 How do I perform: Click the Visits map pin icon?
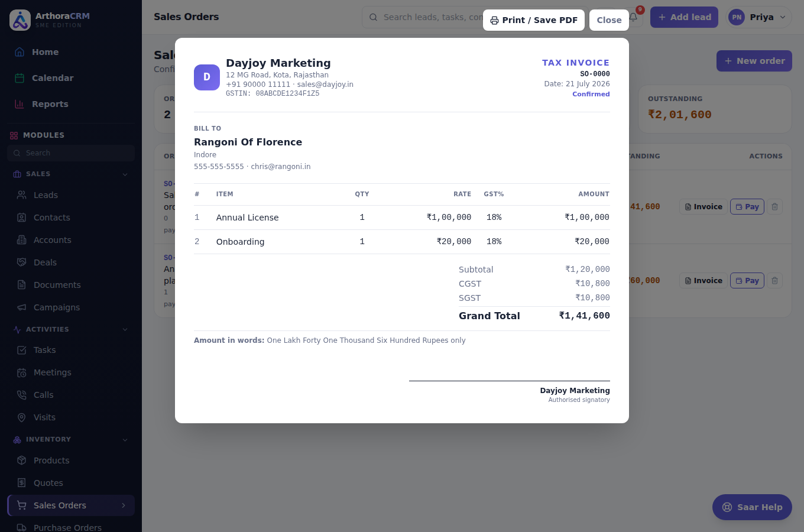(x=22, y=417)
